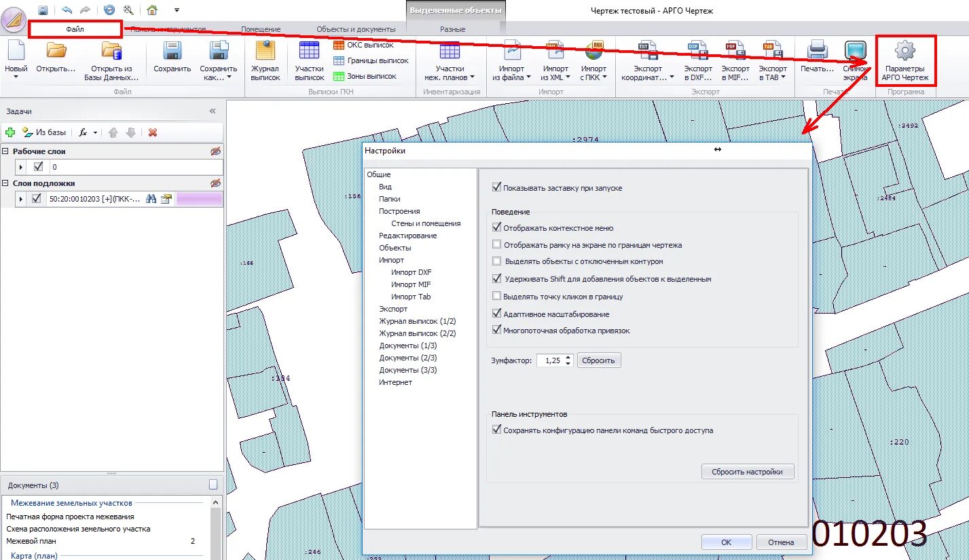This screenshot has height=560, width=969.
Task: Toggle Адаптивное масштабирование checkbox
Action: 497,314
